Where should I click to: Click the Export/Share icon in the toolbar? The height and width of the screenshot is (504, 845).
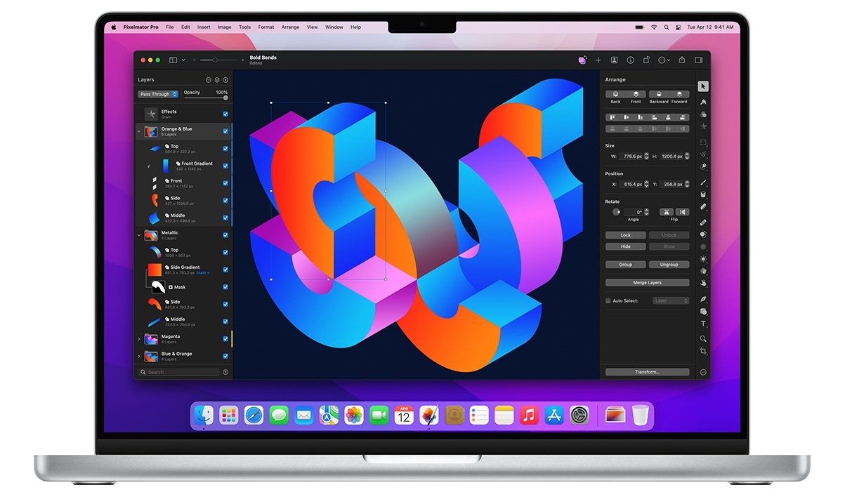682,60
